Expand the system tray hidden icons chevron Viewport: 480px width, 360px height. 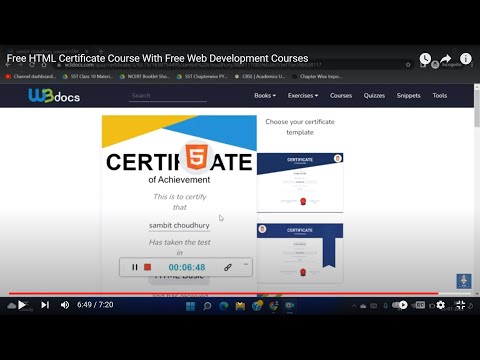click(354, 306)
